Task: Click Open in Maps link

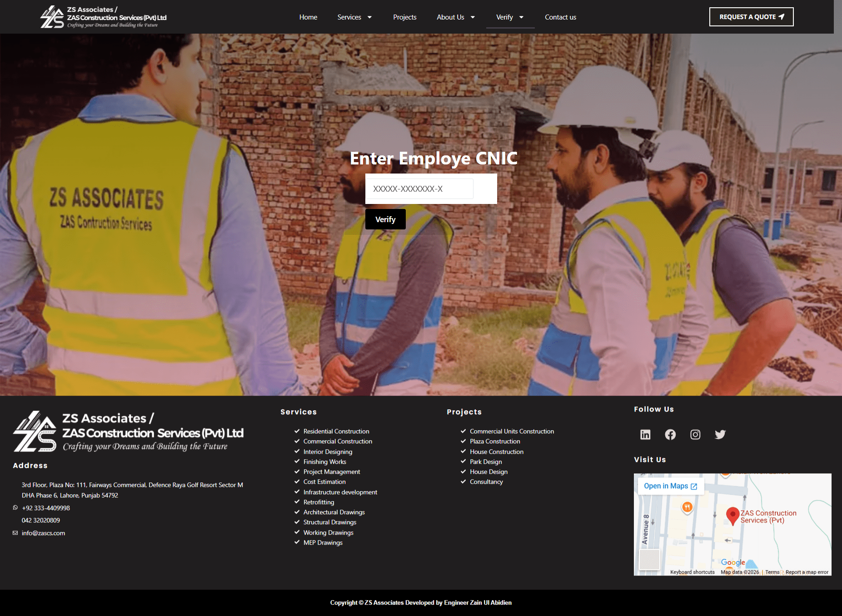Action: click(671, 486)
